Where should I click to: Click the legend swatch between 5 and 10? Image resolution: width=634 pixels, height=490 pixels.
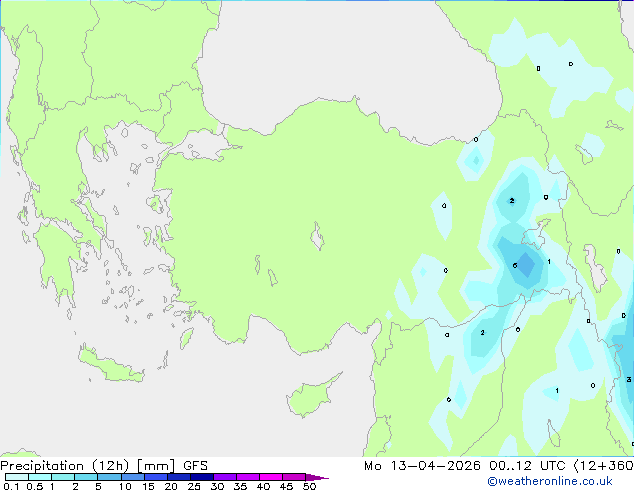(x=110, y=477)
